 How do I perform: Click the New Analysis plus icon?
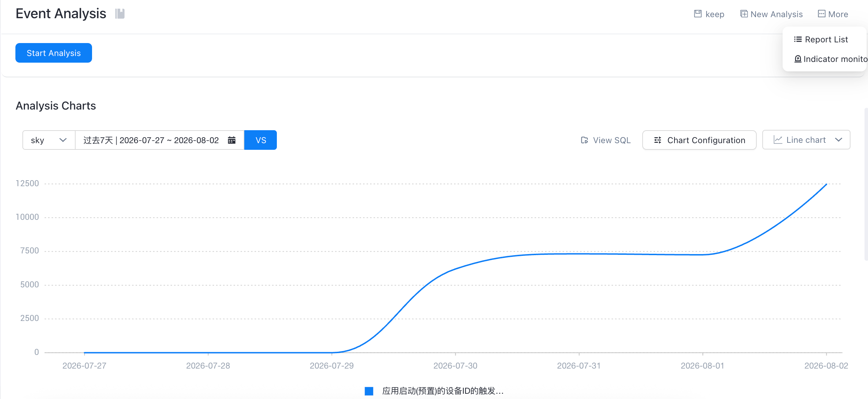(x=744, y=14)
